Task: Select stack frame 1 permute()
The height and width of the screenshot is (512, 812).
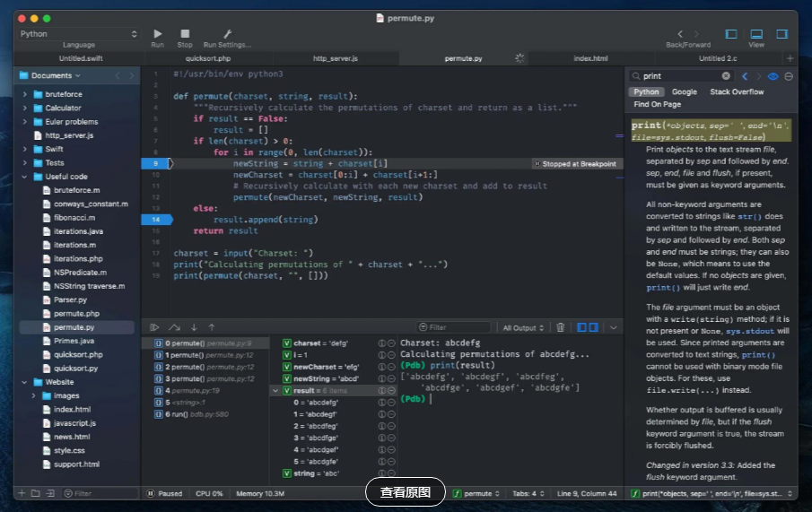Action: pos(205,355)
